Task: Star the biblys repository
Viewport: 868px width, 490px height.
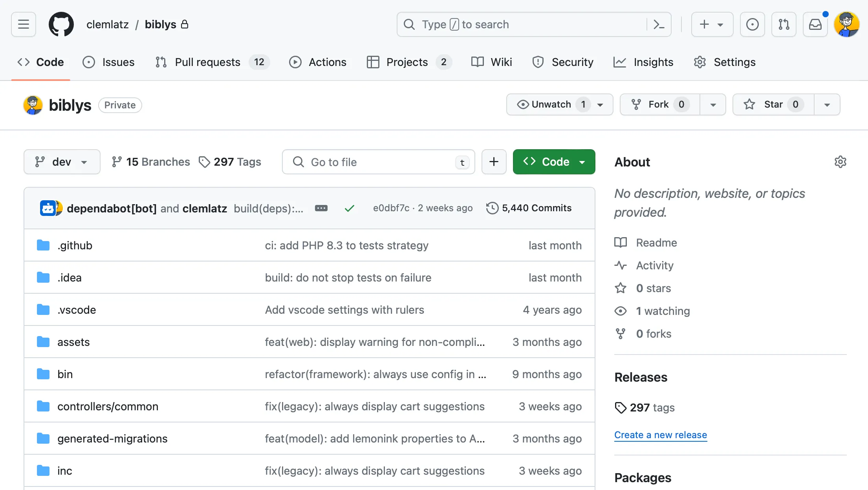Action: click(x=772, y=104)
